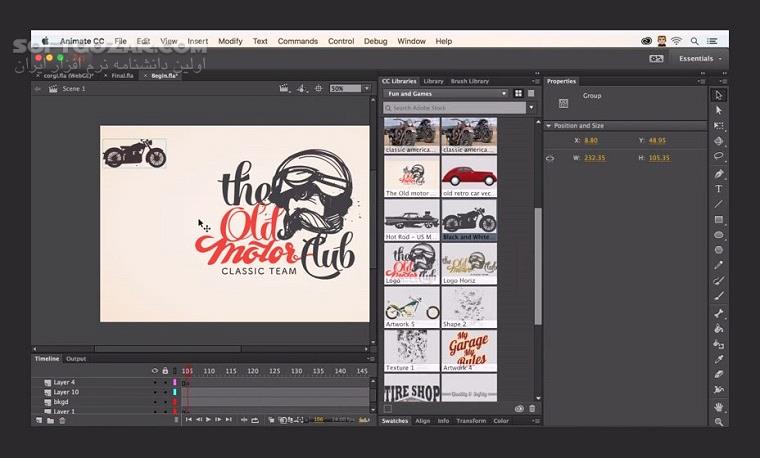Click the X position value 8.80

591,141
